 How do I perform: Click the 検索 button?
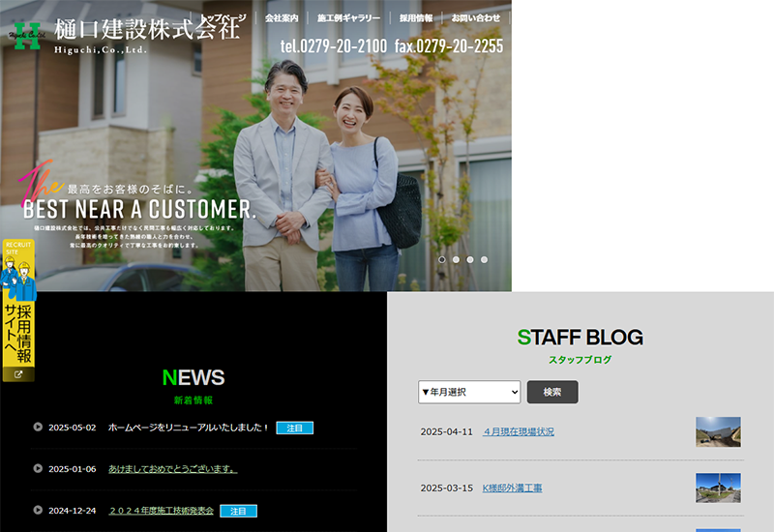pyautogui.click(x=552, y=392)
